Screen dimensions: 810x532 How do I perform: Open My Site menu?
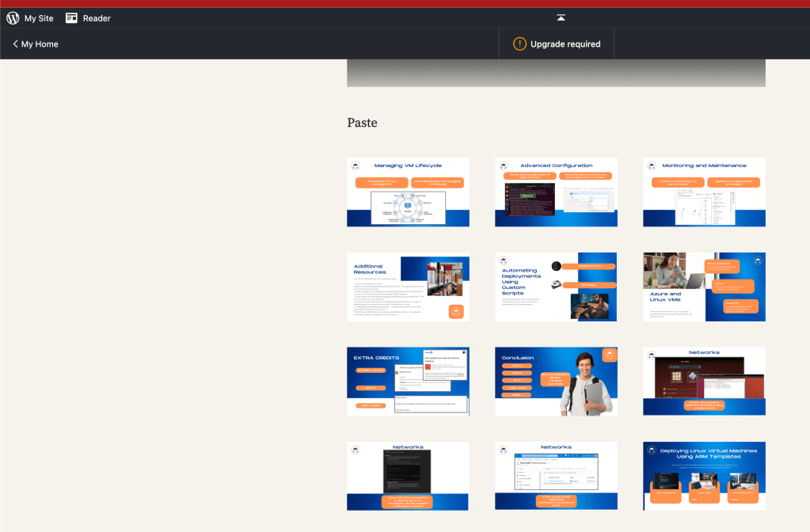tap(30, 18)
